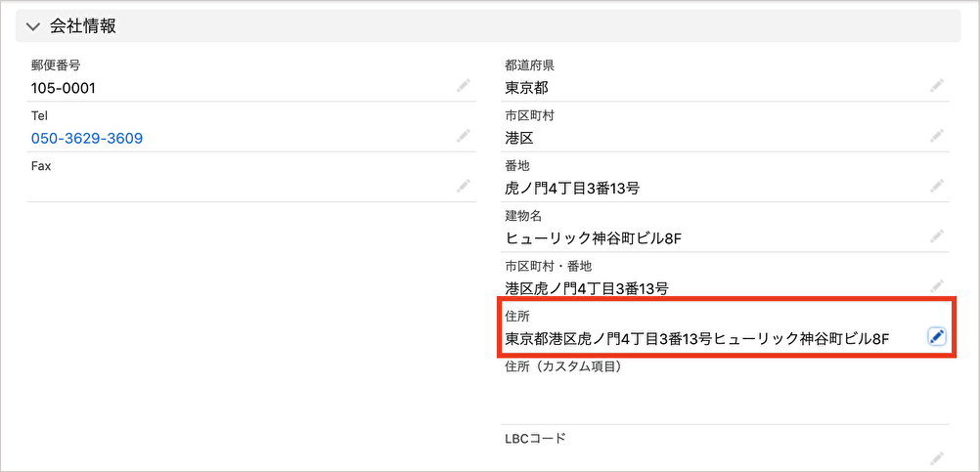Click the 虎ノ門4丁目3番13号 value under 番地
This screenshot has width=980, height=472.
[572, 188]
